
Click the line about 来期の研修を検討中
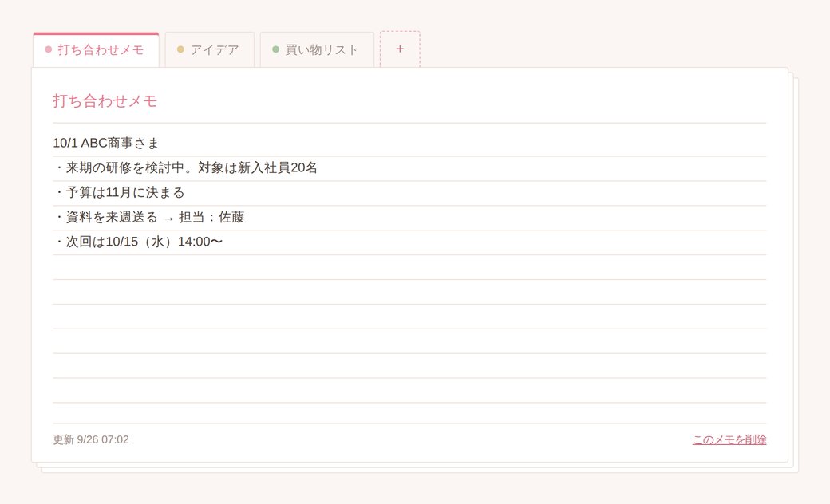point(185,167)
